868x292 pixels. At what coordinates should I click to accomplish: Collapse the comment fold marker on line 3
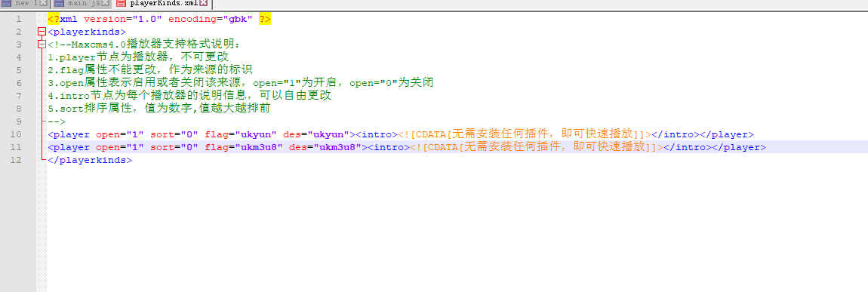pyautogui.click(x=42, y=45)
